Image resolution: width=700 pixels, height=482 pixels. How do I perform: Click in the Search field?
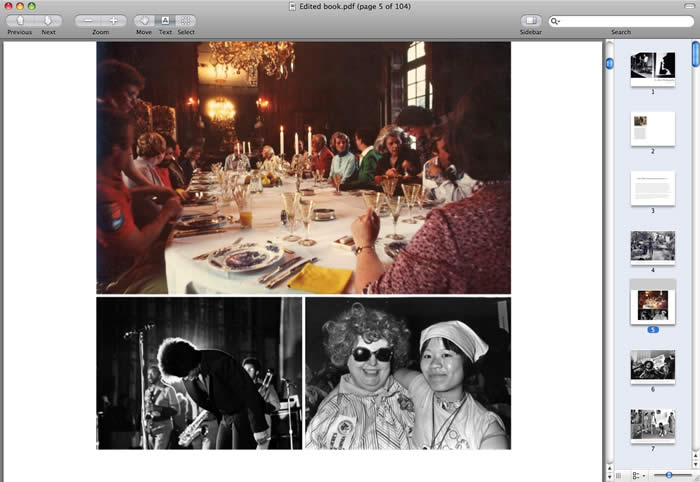625,21
